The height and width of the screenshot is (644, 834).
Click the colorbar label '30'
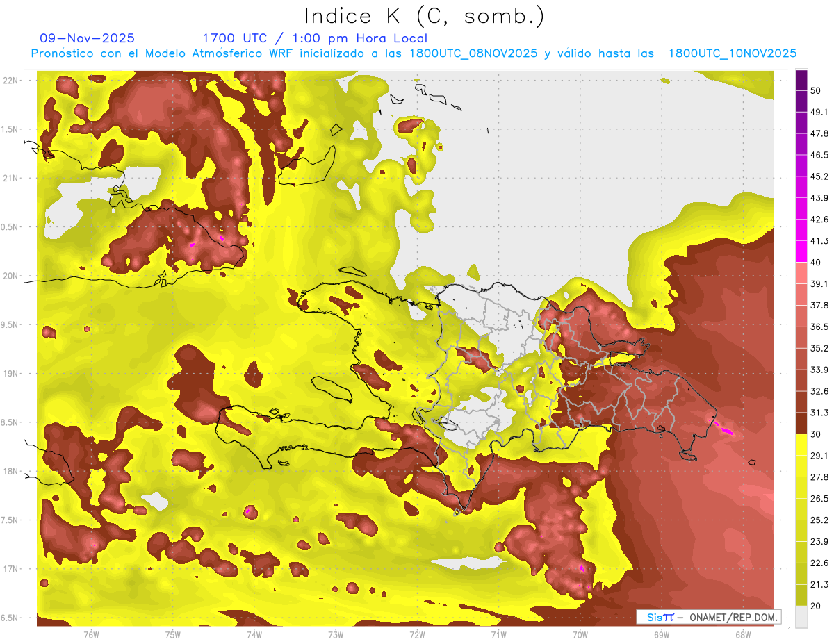coord(817,434)
